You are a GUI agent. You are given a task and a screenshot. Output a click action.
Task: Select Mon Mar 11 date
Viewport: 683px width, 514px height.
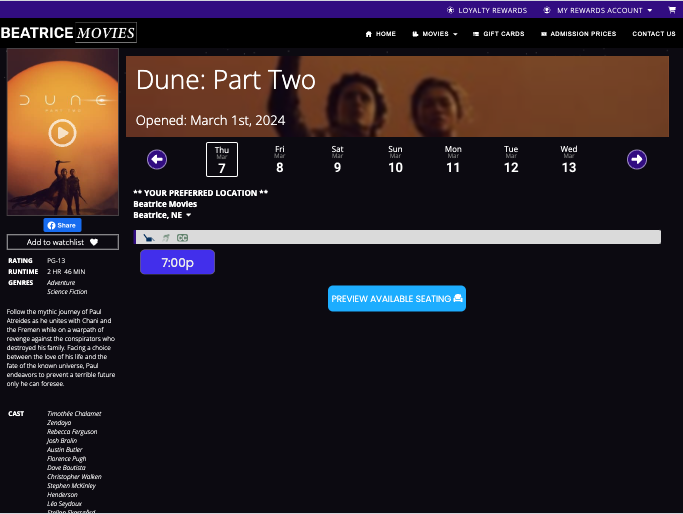[453, 159]
